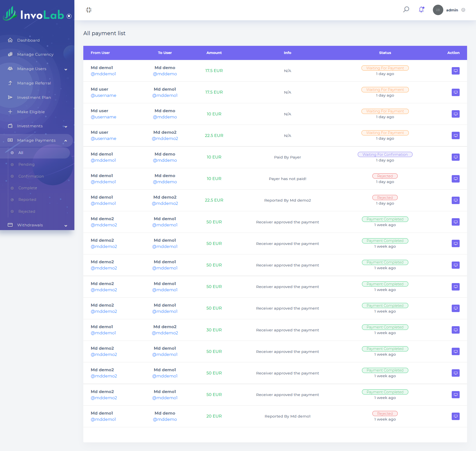Click the @mddemo2 link in 22.5 EUR row
The height and width of the screenshot is (451, 476).
click(165, 138)
